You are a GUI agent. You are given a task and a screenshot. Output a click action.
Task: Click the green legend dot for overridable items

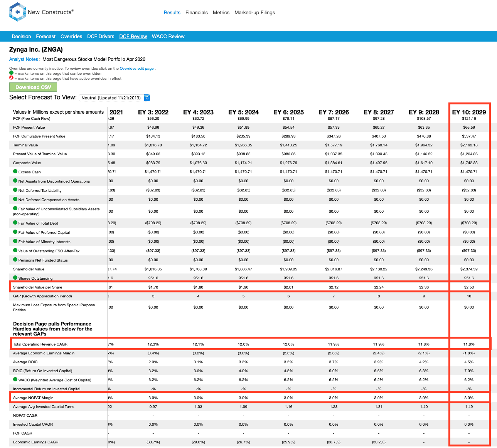tap(11, 73)
